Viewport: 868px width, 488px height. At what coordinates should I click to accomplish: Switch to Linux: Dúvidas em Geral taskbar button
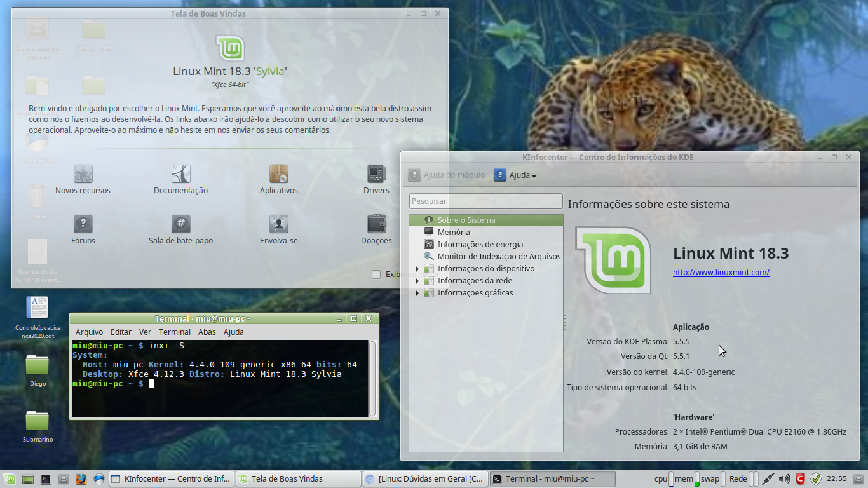point(425,479)
